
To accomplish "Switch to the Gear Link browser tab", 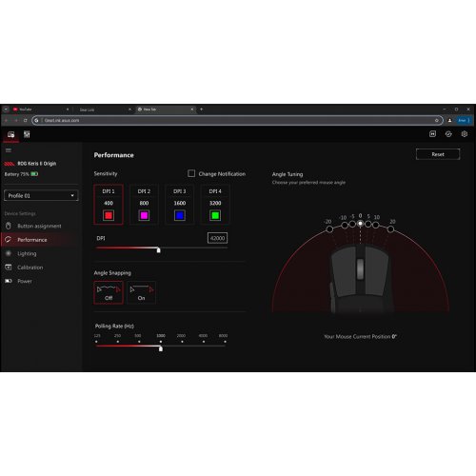I will point(103,109).
